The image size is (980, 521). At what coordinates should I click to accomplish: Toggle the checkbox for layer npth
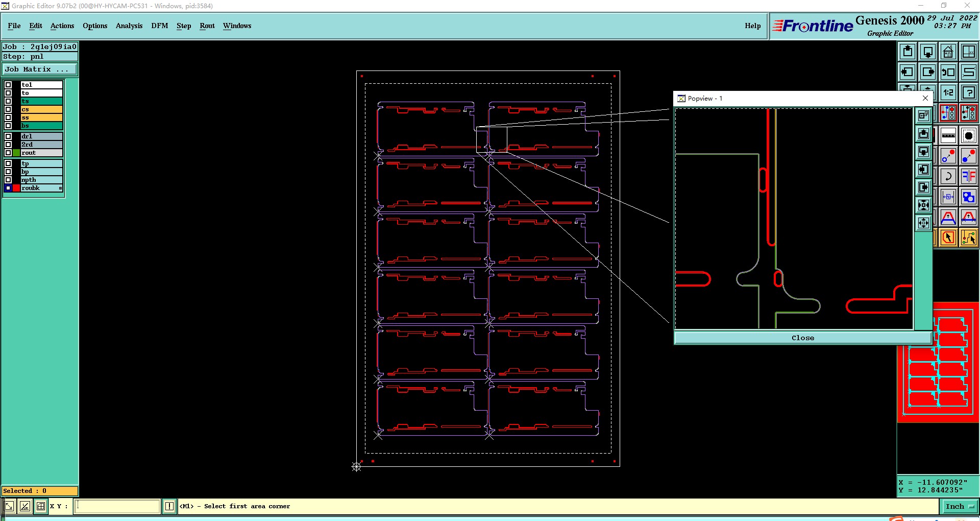[8, 180]
